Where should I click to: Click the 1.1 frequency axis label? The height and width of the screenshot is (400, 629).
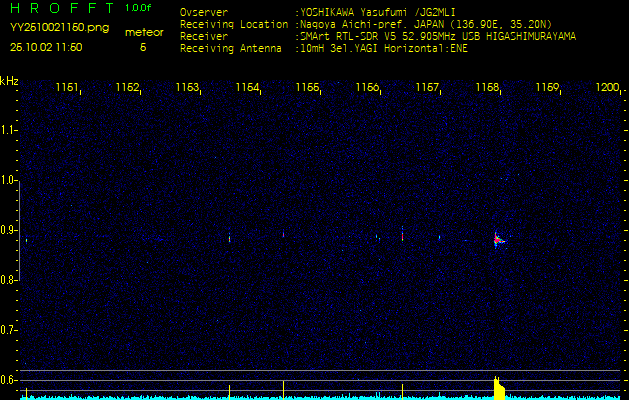coord(9,130)
